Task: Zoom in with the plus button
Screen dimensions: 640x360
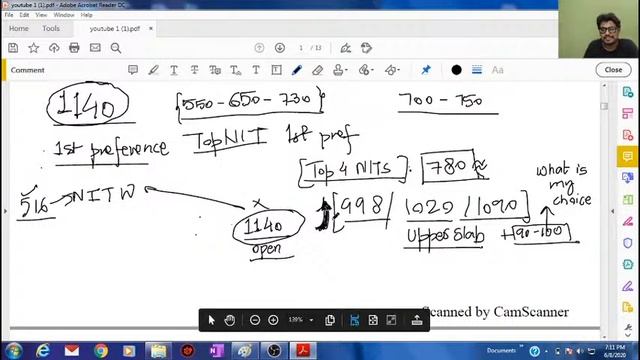Action: point(273,320)
